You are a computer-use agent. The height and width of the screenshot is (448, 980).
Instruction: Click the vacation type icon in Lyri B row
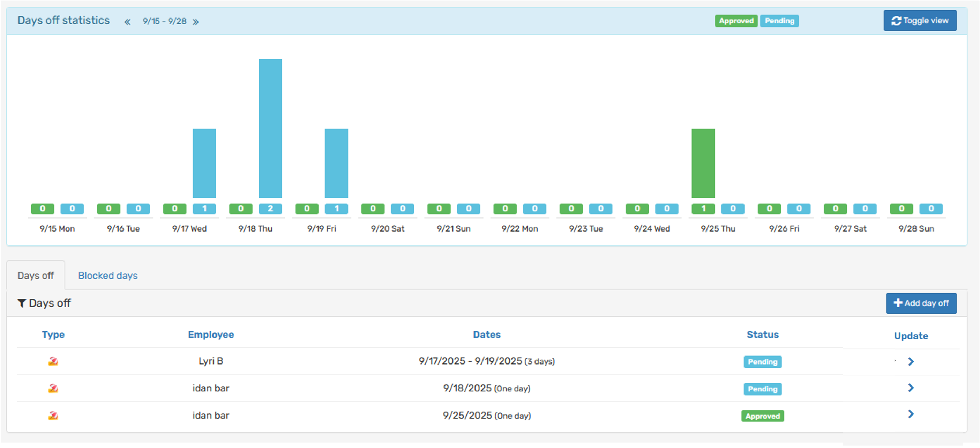click(53, 361)
